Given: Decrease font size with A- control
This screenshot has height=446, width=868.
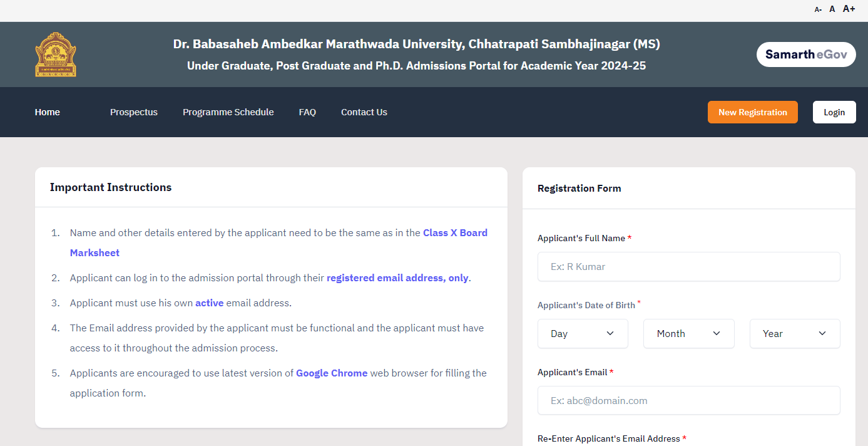Looking at the screenshot, I should pyautogui.click(x=817, y=9).
